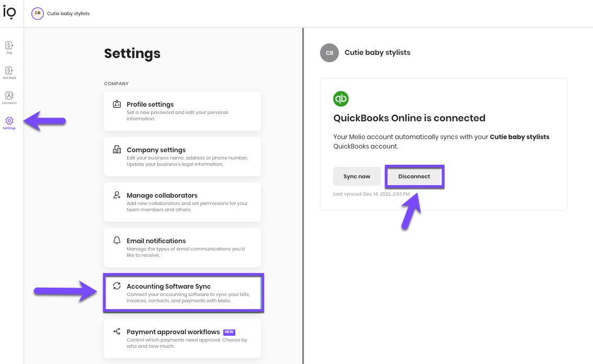This screenshot has width=593, height=364.
Task: Click the green QuickBooks logo
Action: 341,99
